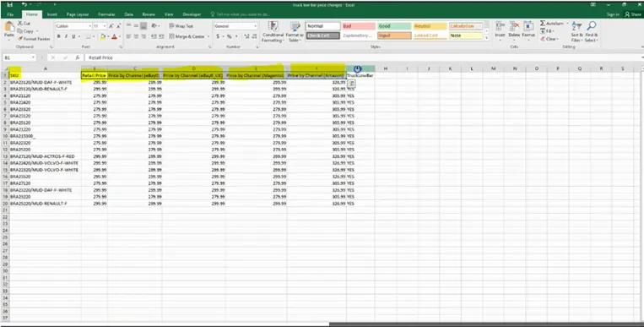The image size is (644, 327).
Task: Open the File tab
Action: (x=10, y=14)
